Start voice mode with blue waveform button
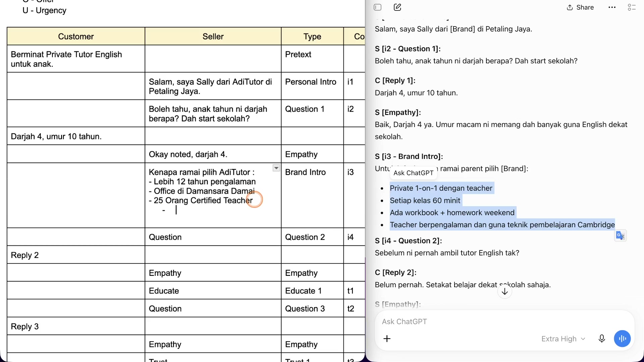This screenshot has height=362, width=644. click(622, 339)
